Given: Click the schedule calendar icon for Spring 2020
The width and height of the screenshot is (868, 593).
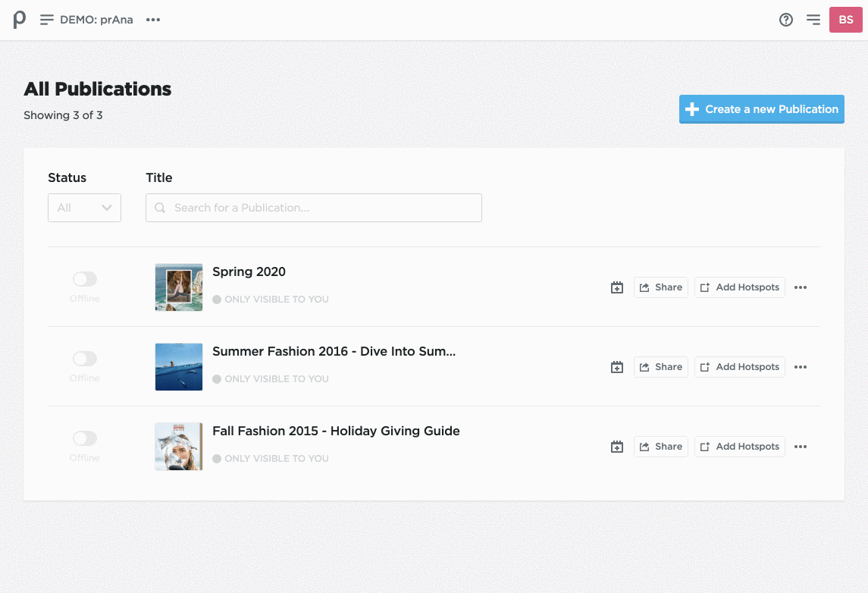Looking at the screenshot, I should click(617, 287).
